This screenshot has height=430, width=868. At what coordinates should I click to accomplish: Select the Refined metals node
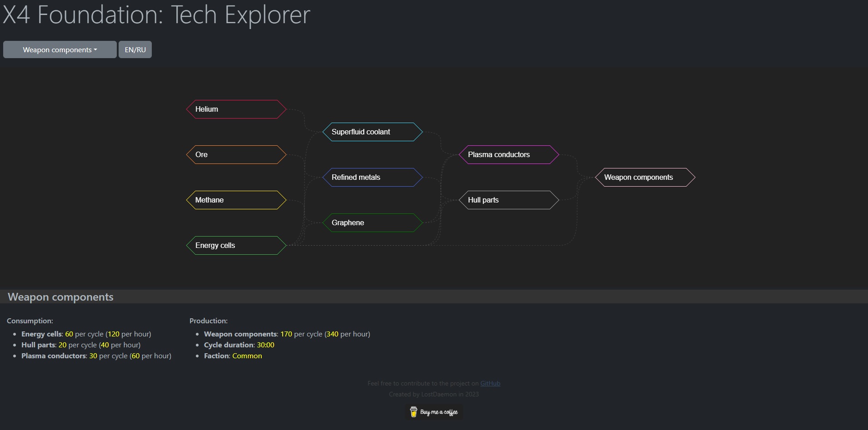(373, 177)
